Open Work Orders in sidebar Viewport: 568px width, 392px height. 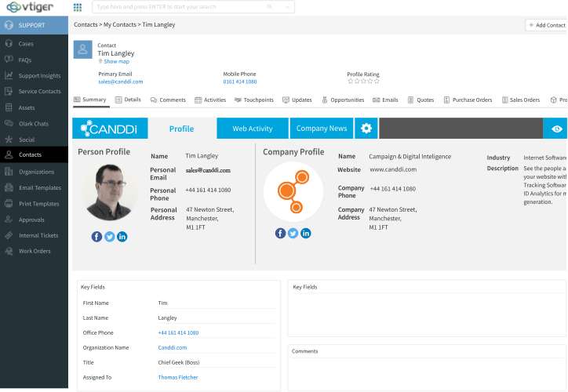(35, 251)
